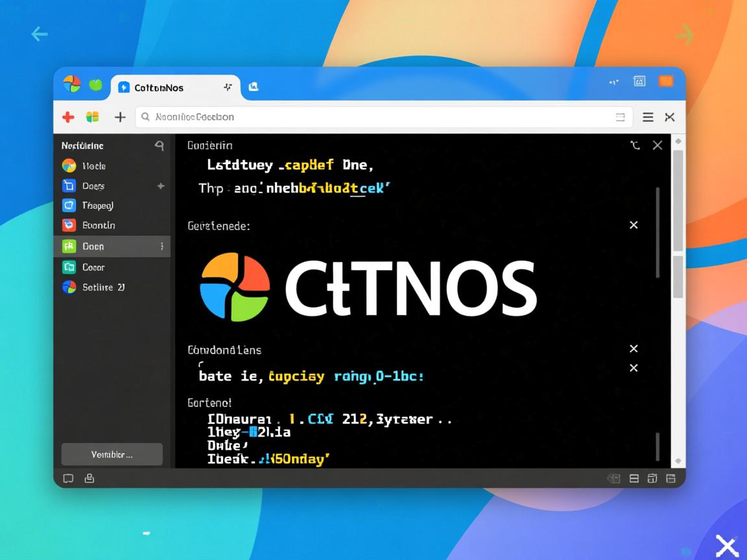Toggle the panel icon at far right of status bar

click(x=671, y=478)
